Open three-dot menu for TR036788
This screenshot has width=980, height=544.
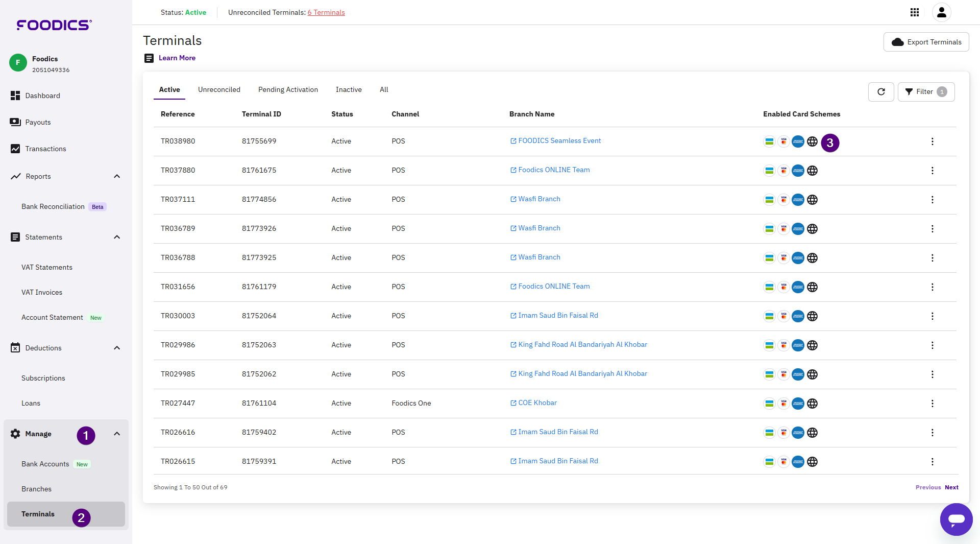(932, 258)
